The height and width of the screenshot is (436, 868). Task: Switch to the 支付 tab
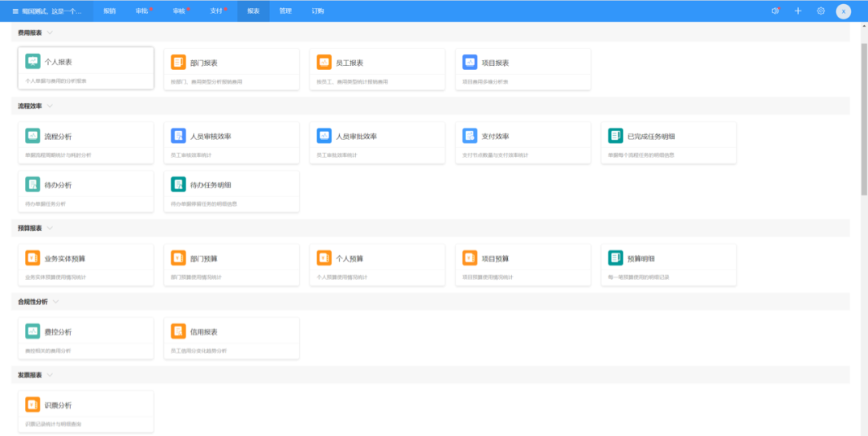coord(218,11)
